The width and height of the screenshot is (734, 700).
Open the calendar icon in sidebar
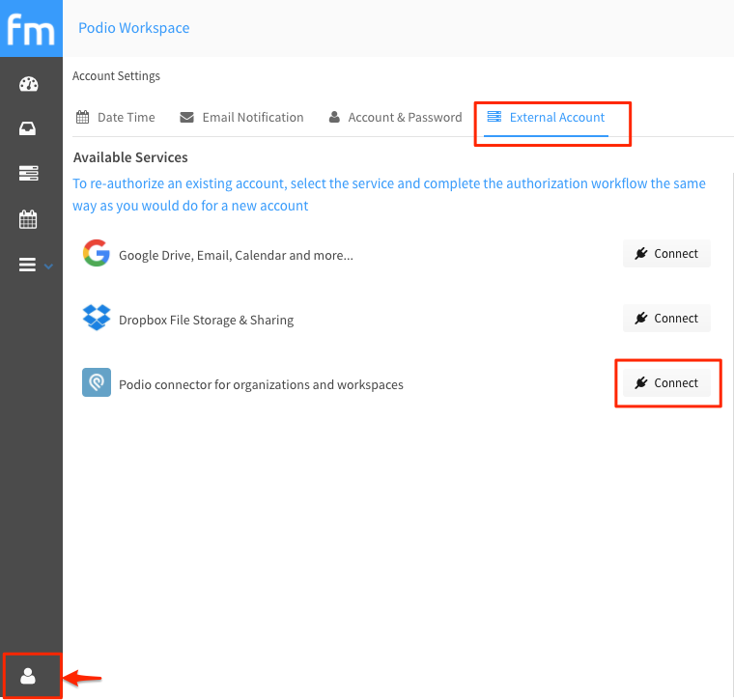point(28,219)
